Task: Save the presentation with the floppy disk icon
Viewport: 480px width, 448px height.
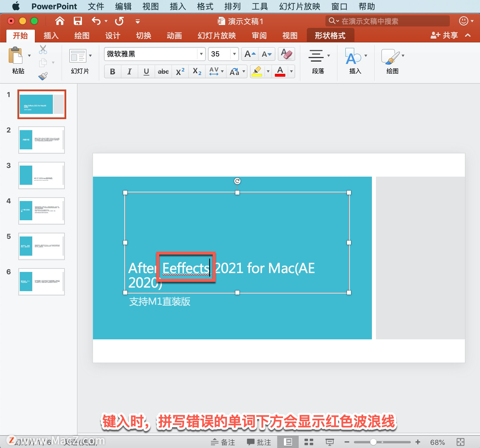Action: tap(78, 21)
